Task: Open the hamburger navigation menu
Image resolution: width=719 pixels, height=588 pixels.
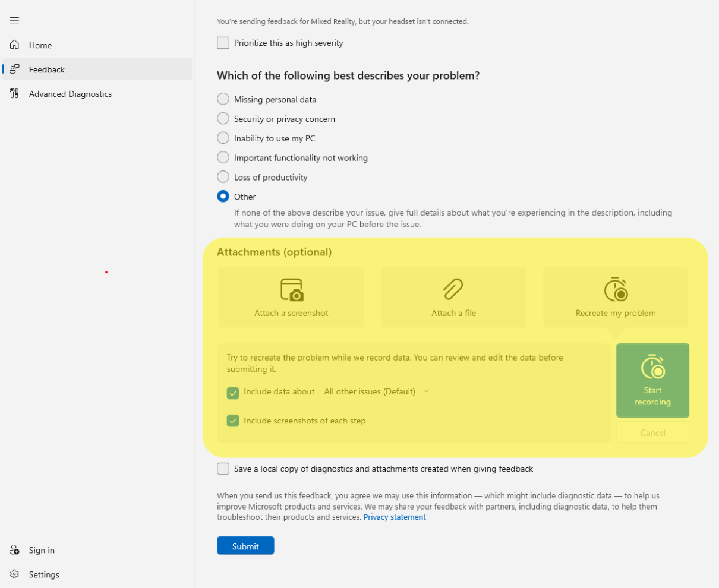Action: (x=14, y=20)
